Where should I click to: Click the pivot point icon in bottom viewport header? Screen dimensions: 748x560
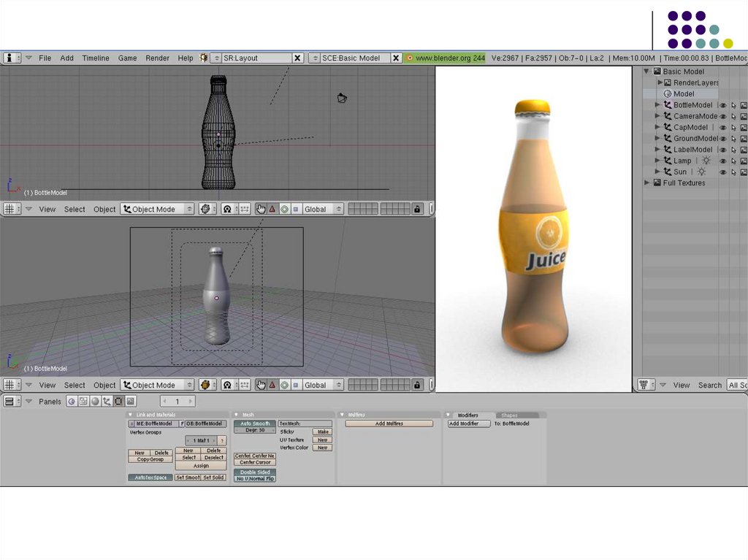pos(227,385)
